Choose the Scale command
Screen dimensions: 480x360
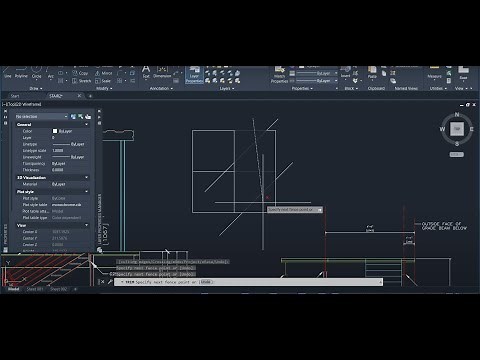(103, 81)
